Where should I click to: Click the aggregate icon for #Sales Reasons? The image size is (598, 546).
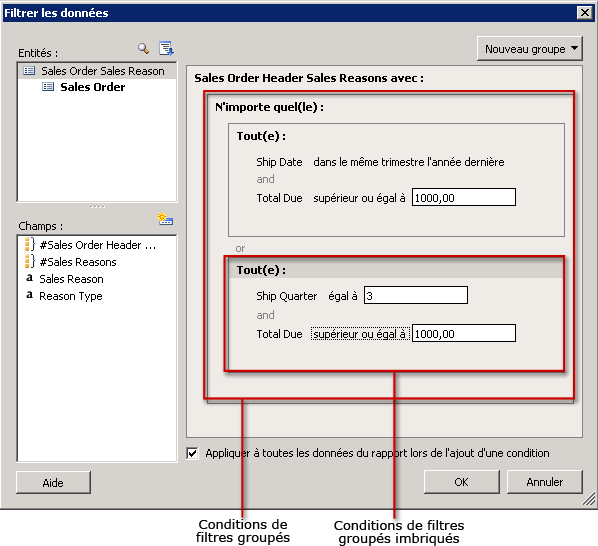click(30, 262)
